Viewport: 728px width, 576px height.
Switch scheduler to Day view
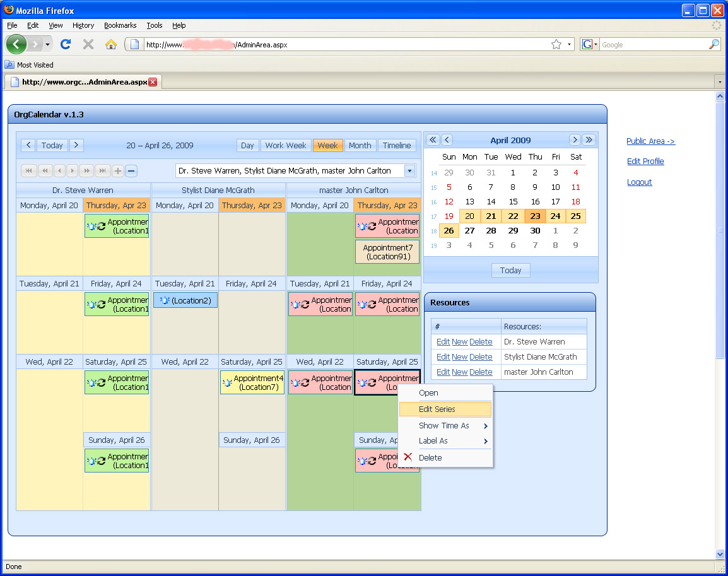point(247,145)
